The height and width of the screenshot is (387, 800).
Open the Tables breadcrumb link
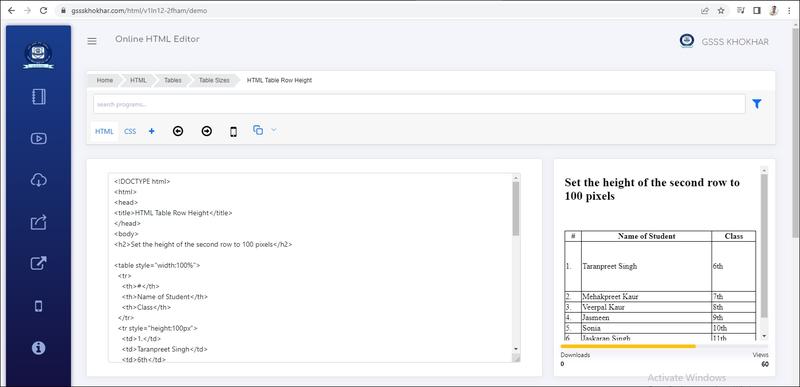[x=172, y=81]
